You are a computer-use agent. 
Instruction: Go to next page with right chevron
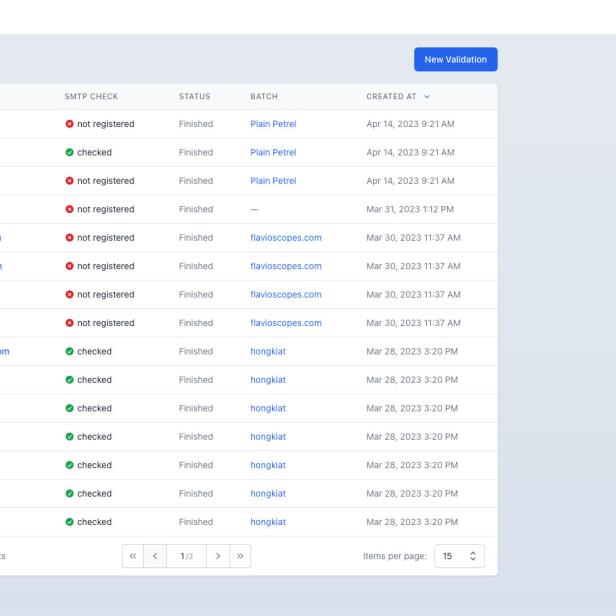[218, 556]
